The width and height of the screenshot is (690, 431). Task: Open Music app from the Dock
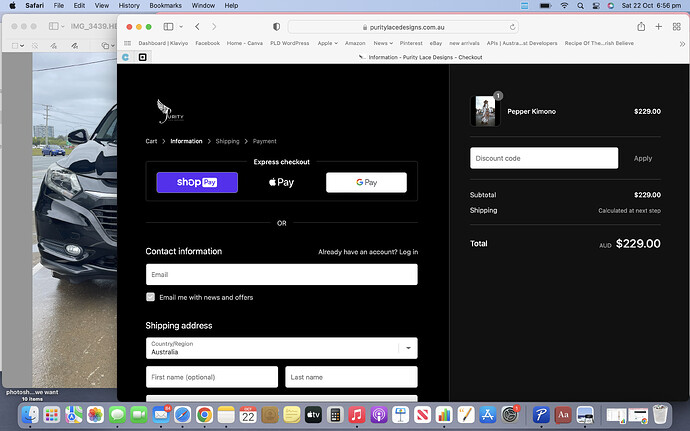point(357,415)
